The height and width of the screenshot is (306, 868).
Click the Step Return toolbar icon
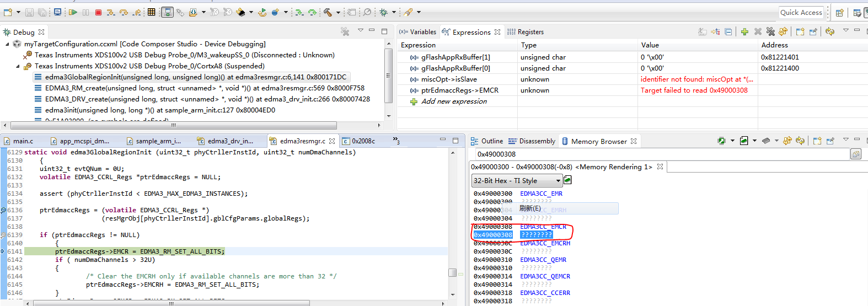(x=136, y=12)
